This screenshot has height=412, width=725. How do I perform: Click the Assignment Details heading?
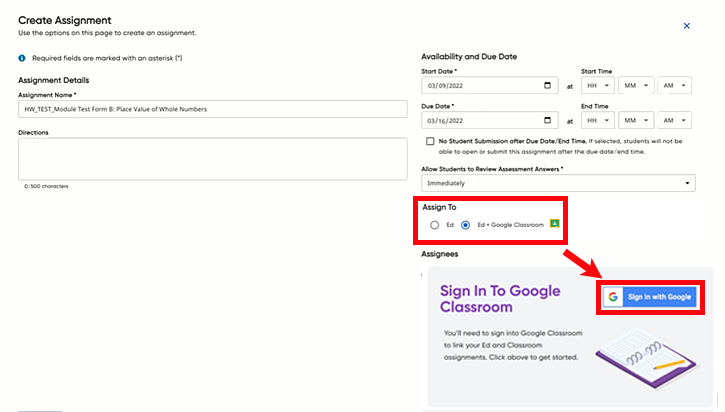(x=54, y=80)
